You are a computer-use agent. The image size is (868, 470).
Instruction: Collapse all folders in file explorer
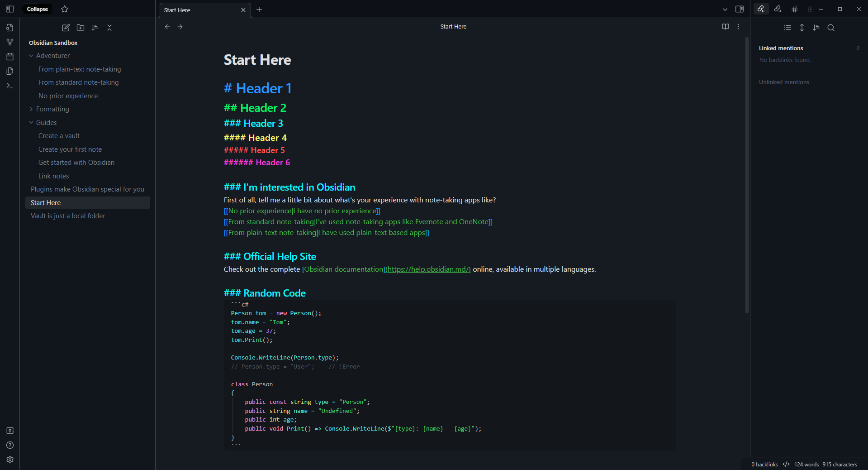pyautogui.click(x=109, y=28)
